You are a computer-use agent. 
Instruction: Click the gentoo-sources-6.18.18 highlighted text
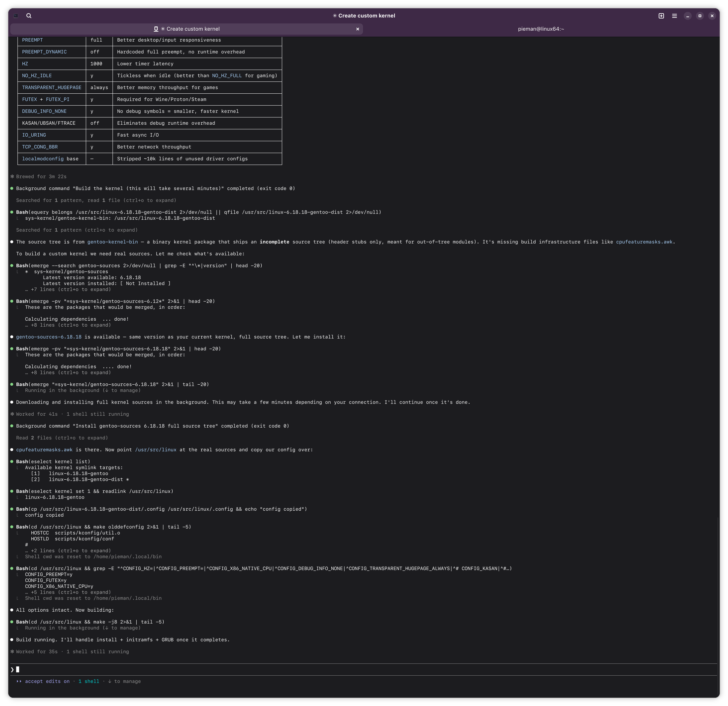point(49,337)
